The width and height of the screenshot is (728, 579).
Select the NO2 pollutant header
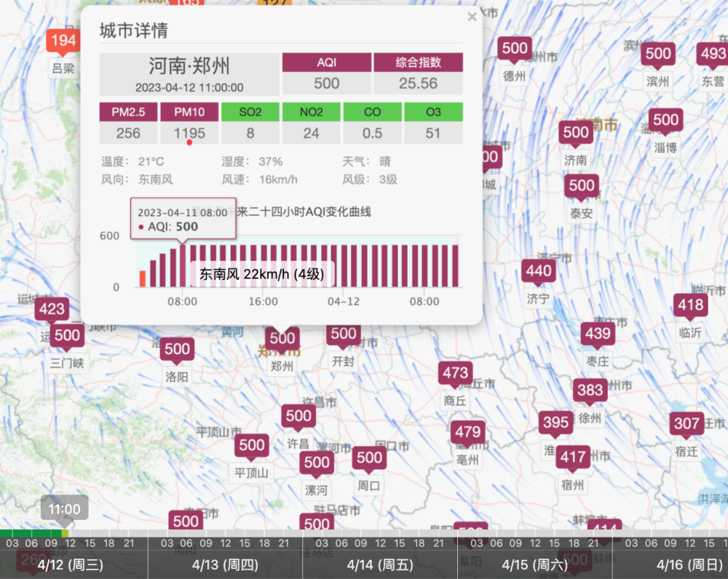pyautogui.click(x=311, y=112)
